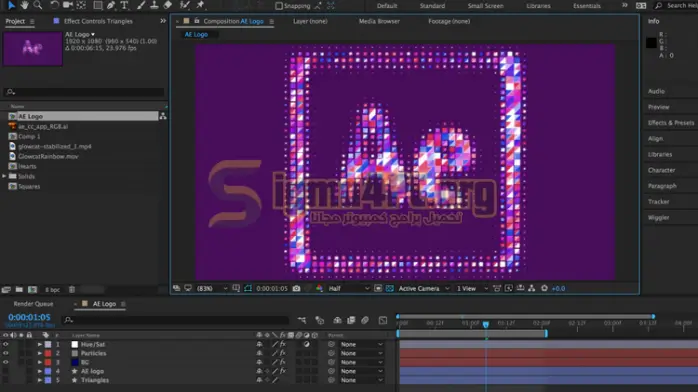The width and height of the screenshot is (698, 392).
Task: Select the Pan Behind anchor point tool
Action: [x=81, y=5]
